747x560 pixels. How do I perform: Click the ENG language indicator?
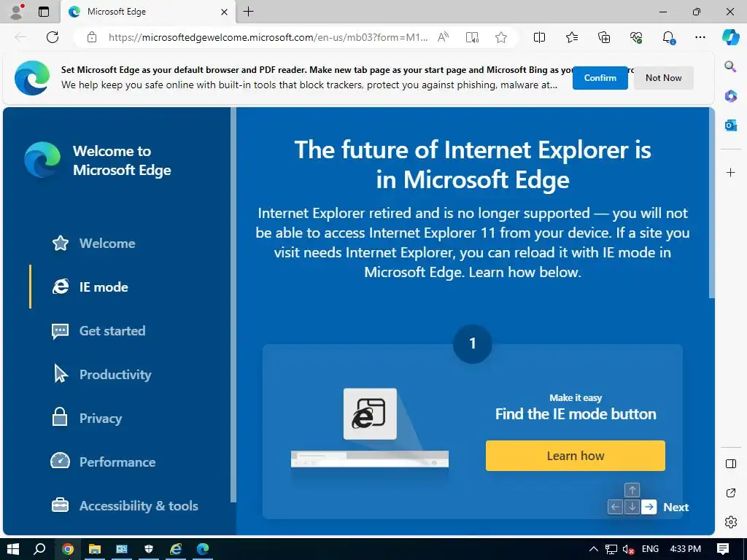point(650,549)
